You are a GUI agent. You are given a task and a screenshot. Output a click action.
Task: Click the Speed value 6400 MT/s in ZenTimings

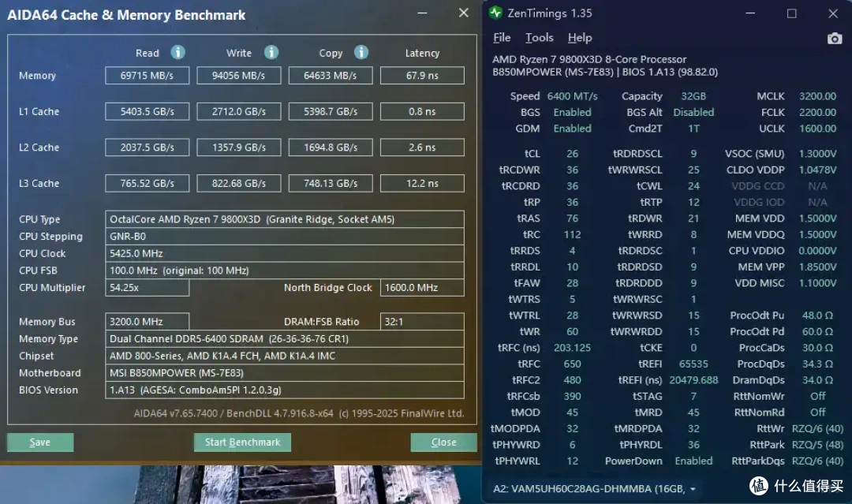(x=572, y=96)
